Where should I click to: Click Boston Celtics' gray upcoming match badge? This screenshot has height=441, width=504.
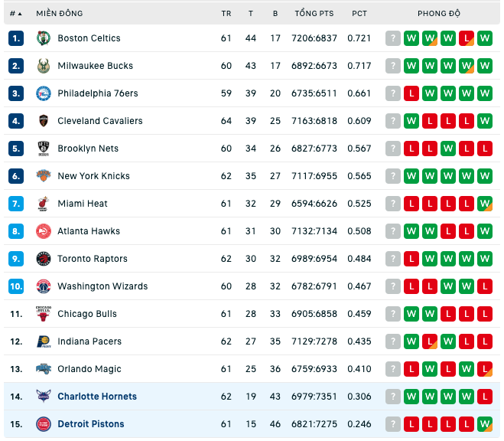tap(393, 38)
